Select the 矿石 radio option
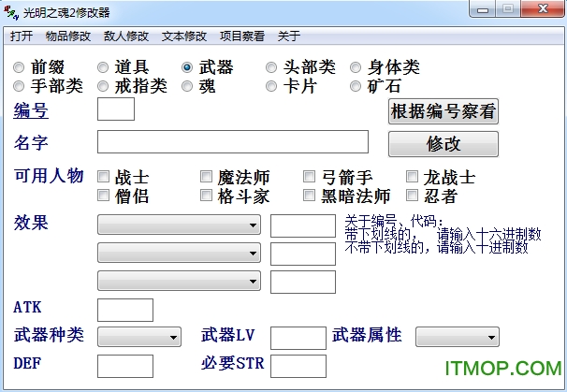The height and width of the screenshot is (392, 567). (x=356, y=86)
